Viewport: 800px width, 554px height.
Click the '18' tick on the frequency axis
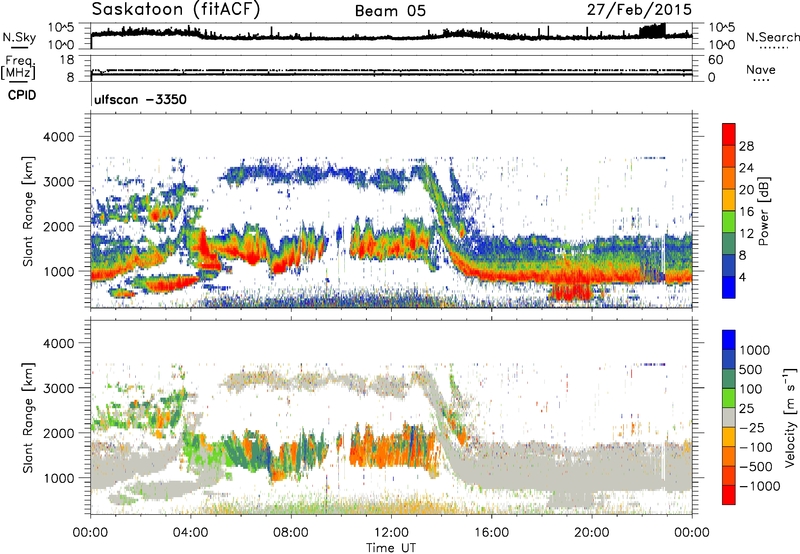click(67, 60)
